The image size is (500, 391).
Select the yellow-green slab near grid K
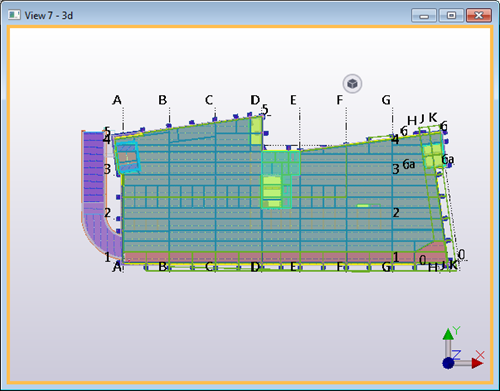pyautogui.click(x=433, y=155)
